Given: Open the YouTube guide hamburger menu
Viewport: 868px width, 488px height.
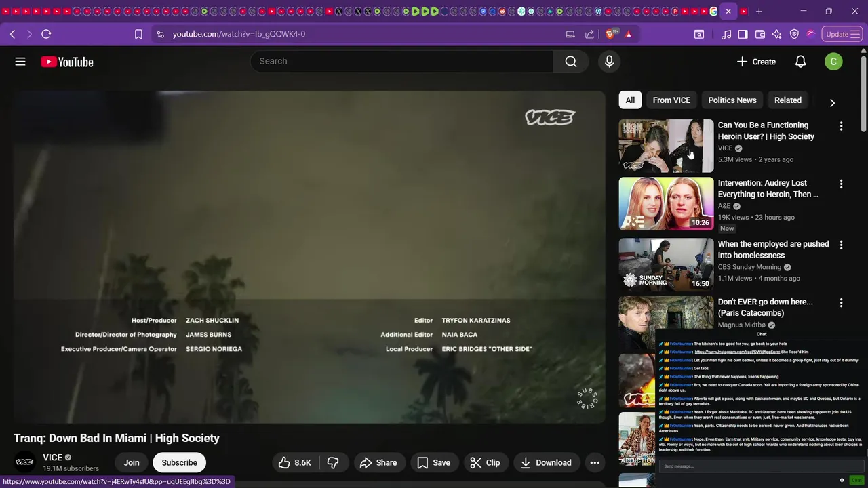Looking at the screenshot, I should click(20, 62).
